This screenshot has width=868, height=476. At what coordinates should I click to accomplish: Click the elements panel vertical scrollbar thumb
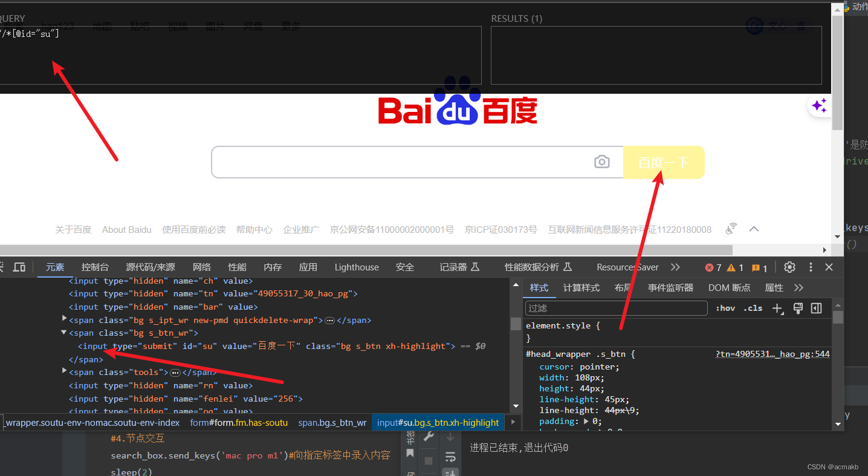pyautogui.click(x=516, y=324)
